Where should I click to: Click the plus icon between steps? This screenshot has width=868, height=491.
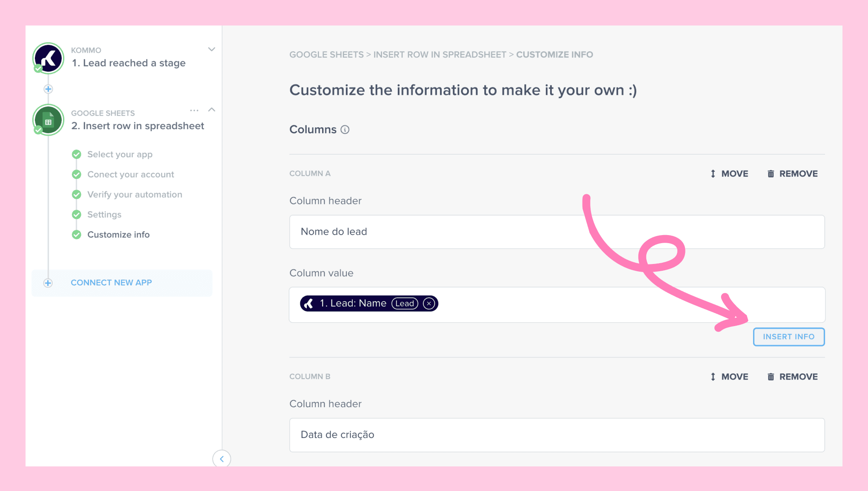click(48, 89)
